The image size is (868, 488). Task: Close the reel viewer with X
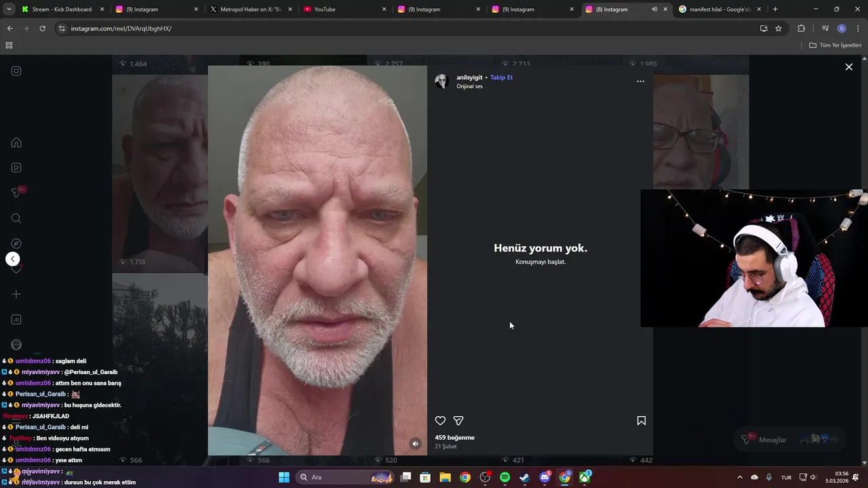pos(848,67)
